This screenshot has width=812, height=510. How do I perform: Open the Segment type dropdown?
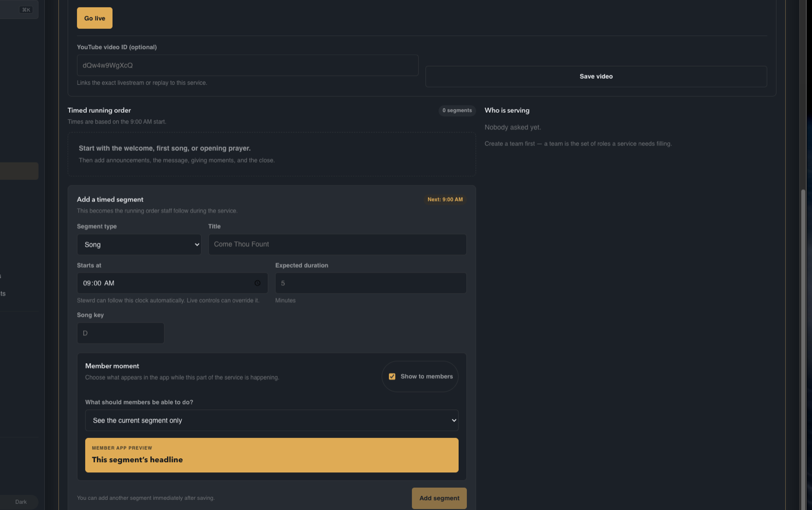point(139,244)
